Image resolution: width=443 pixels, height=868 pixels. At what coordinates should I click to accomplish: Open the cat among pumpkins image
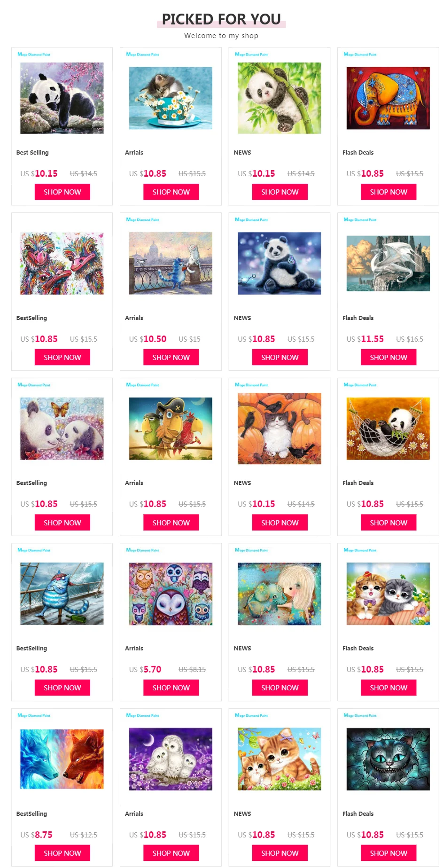(x=280, y=429)
